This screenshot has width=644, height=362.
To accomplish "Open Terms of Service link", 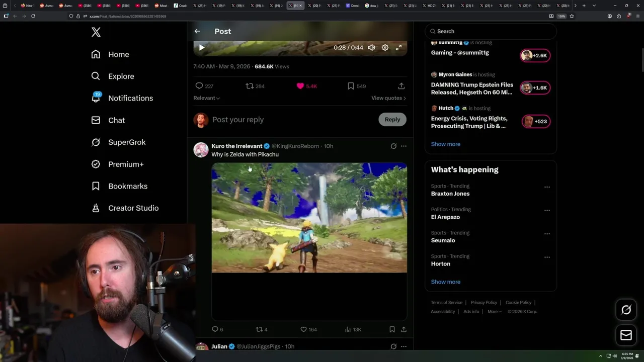I will pyautogui.click(x=446, y=303).
